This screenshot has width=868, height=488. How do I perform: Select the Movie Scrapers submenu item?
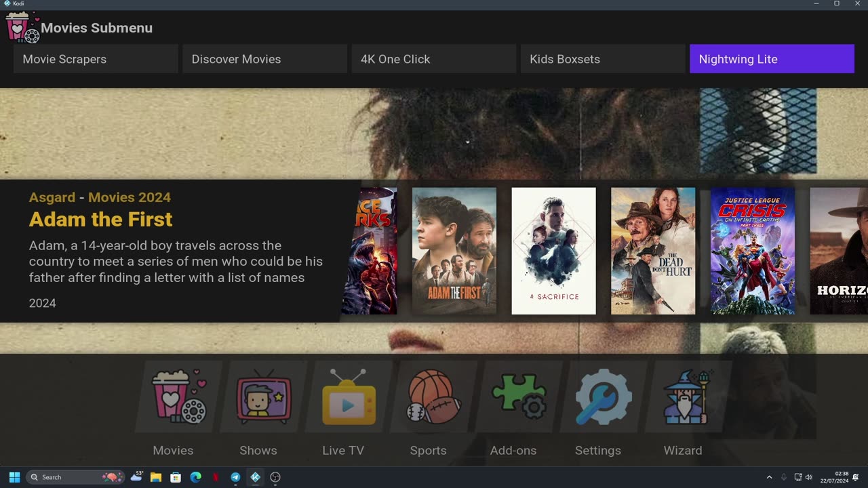96,59
